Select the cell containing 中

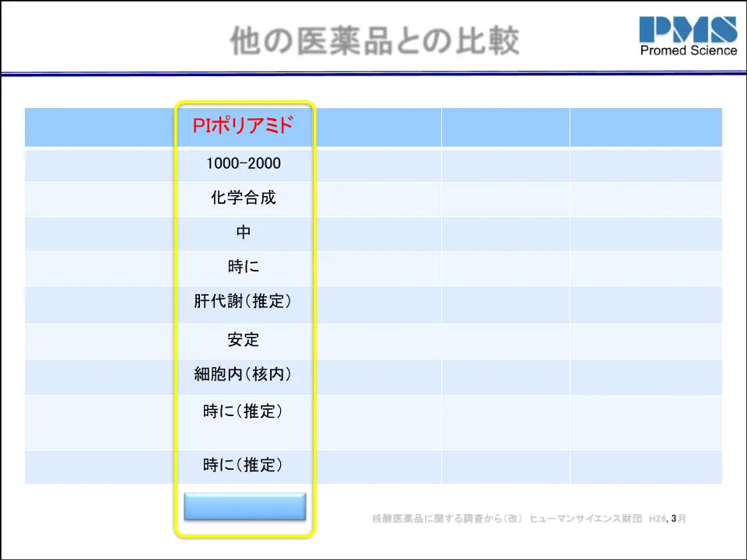click(x=244, y=233)
